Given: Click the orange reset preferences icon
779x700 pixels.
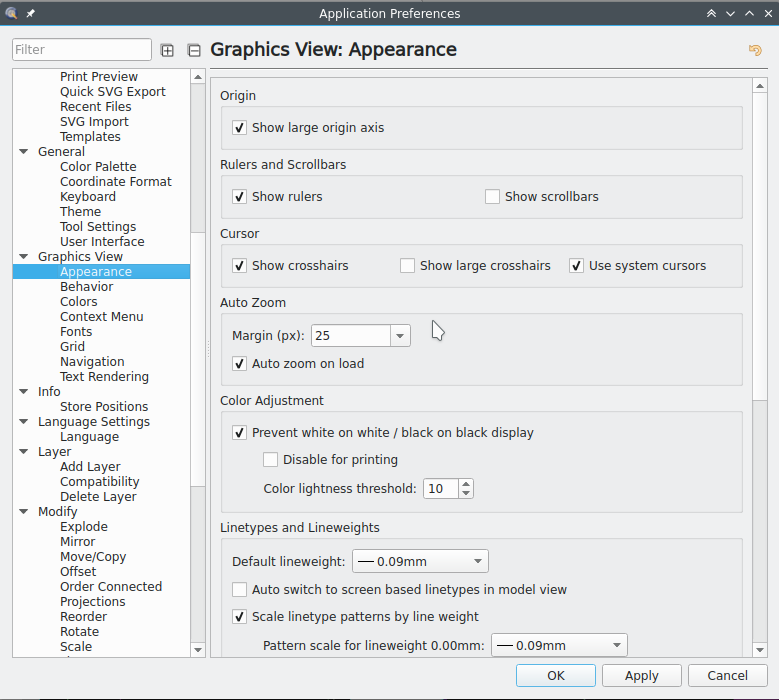Looking at the screenshot, I should (755, 50).
